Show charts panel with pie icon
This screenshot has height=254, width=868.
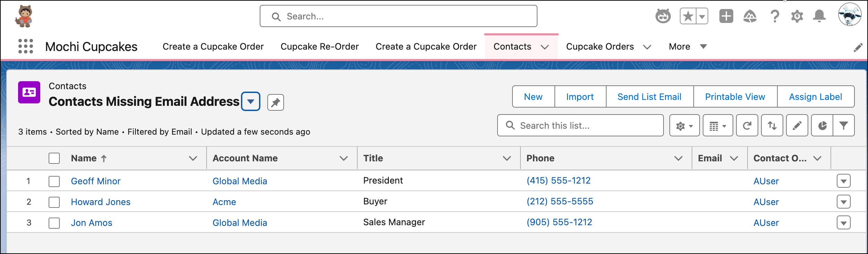tap(822, 126)
